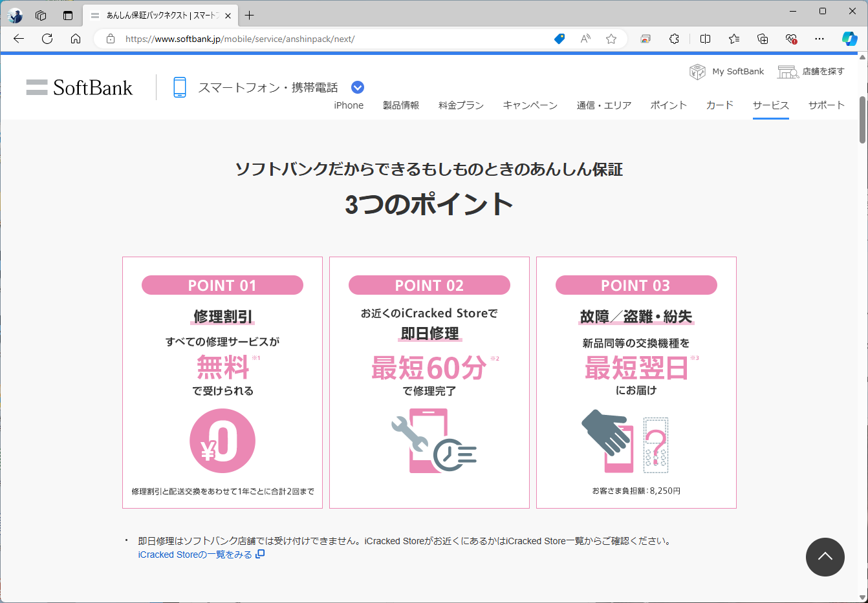The height and width of the screenshot is (603, 868).
Task: Open the 製品情報 menu item
Action: point(401,105)
